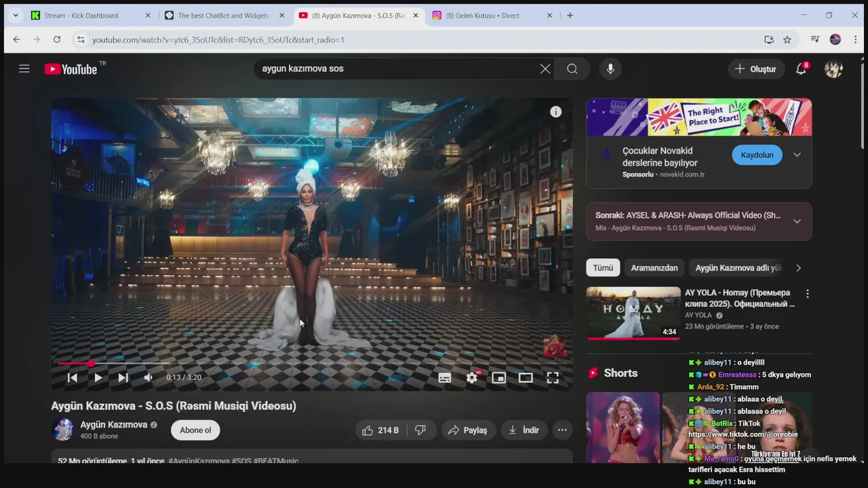Open Aygün Kazımova channel avatar
Screen dimensions: 868x488
pyautogui.click(x=63, y=430)
